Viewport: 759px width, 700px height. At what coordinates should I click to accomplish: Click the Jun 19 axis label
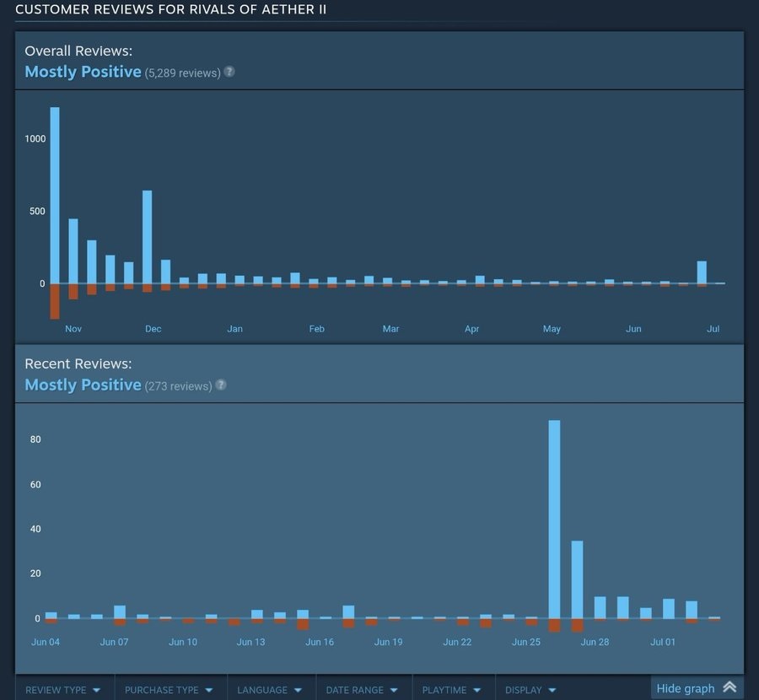(388, 642)
